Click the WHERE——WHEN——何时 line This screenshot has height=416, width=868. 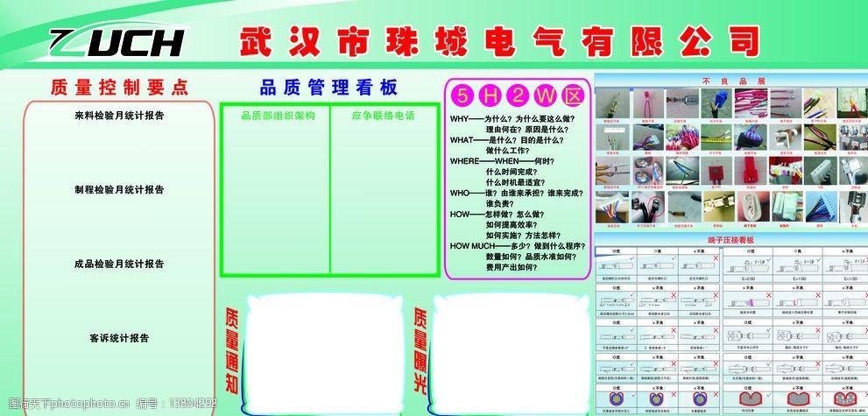tap(502, 161)
